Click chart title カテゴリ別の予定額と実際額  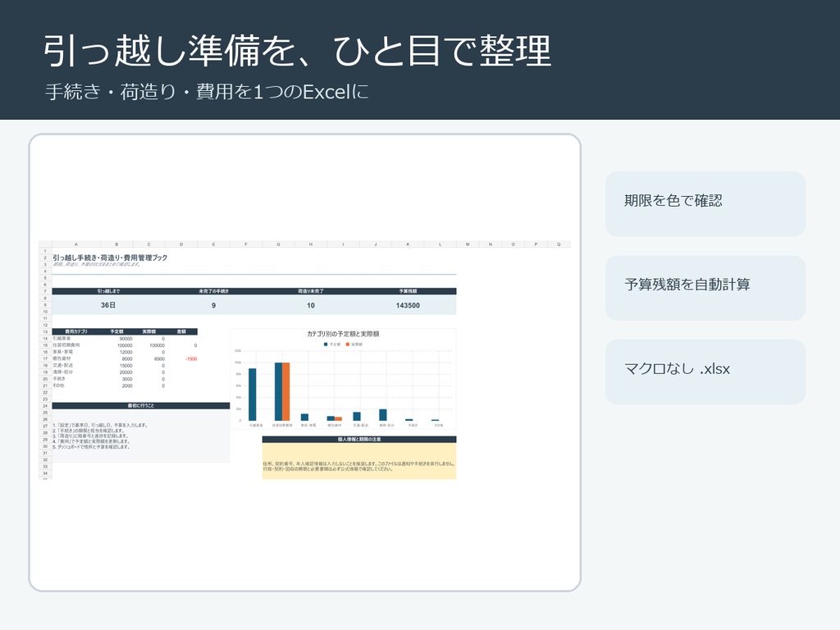pyautogui.click(x=343, y=334)
